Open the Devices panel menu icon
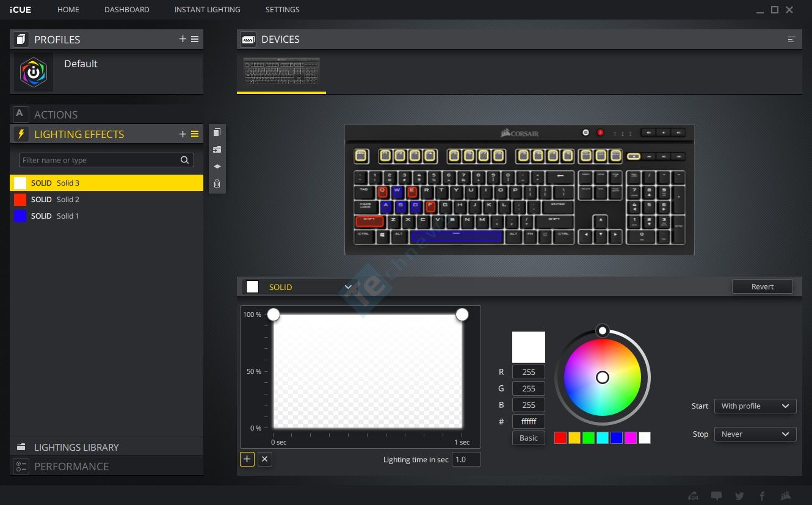812x505 pixels. pos(791,39)
